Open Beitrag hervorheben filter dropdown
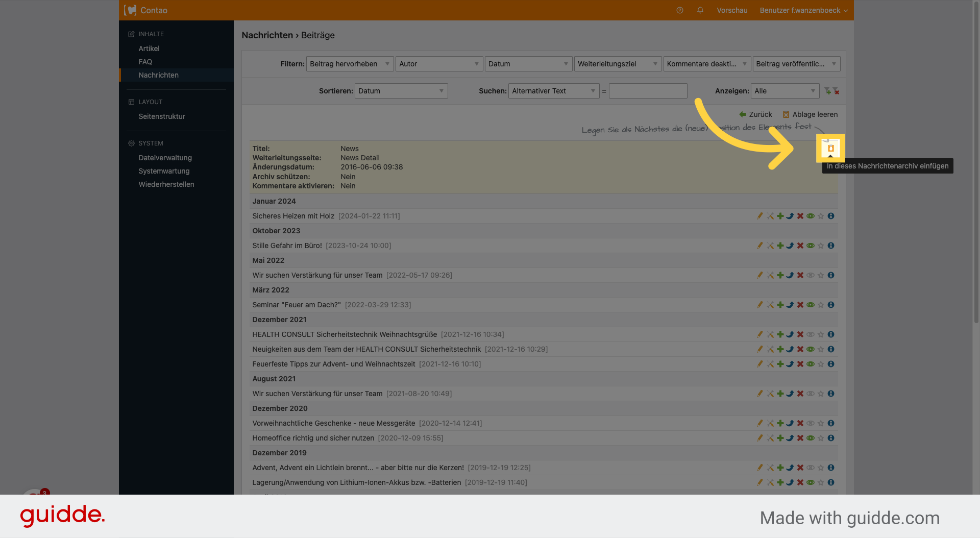Image resolution: width=980 pixels, height=538 pixels. pos(350,64)
